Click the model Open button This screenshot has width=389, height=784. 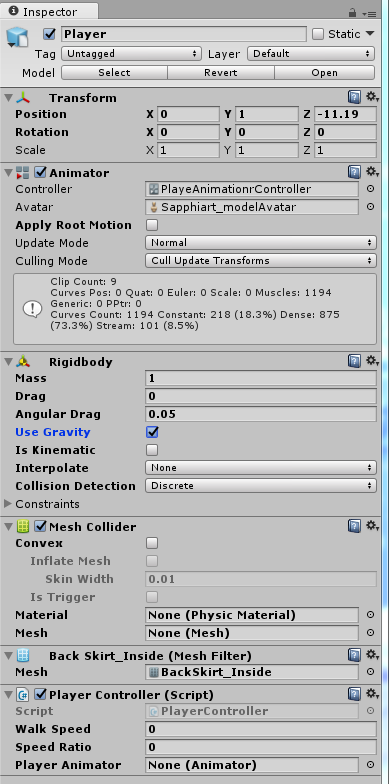[x=324, y=72]
